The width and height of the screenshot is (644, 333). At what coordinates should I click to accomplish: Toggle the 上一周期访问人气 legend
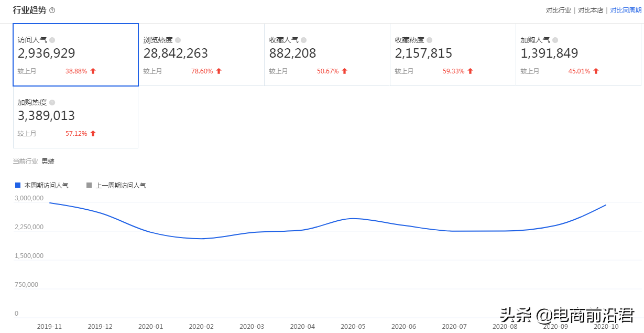(116, 185)
